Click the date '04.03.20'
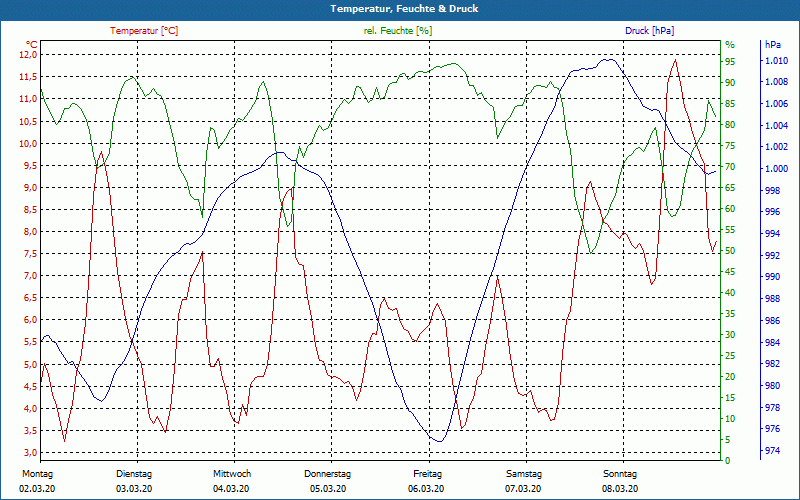 [231, 489]
